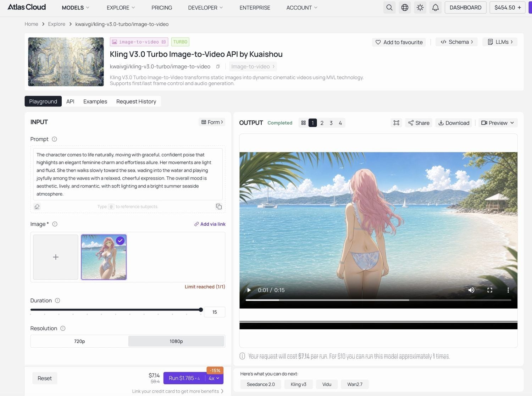Go to the Home breadcrumb

(x=31, y=24)
